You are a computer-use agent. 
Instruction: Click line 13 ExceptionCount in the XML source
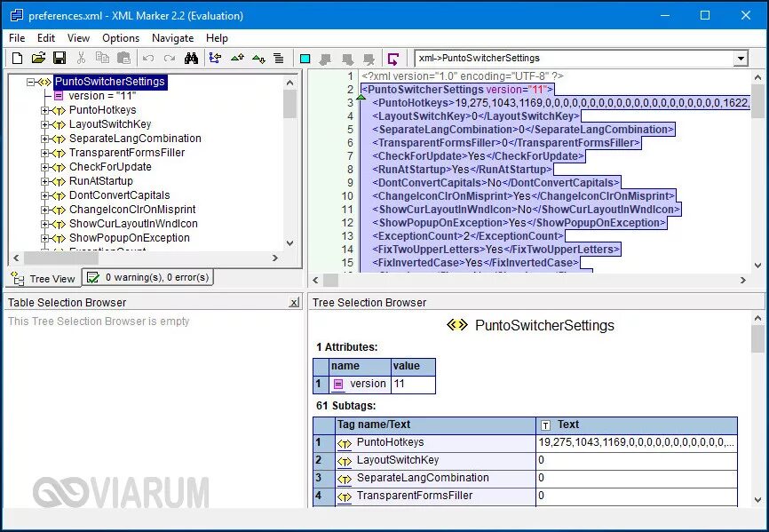click(468, 236)
